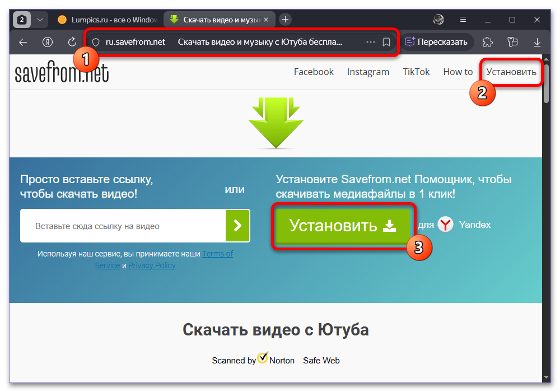Open the address bar three-dots menu
560x392 pixels.
tap(371, 42)
